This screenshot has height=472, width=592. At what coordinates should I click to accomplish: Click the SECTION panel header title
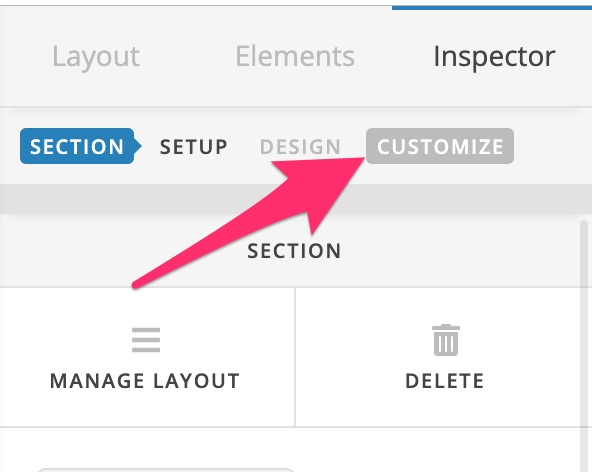click(294, 251)
